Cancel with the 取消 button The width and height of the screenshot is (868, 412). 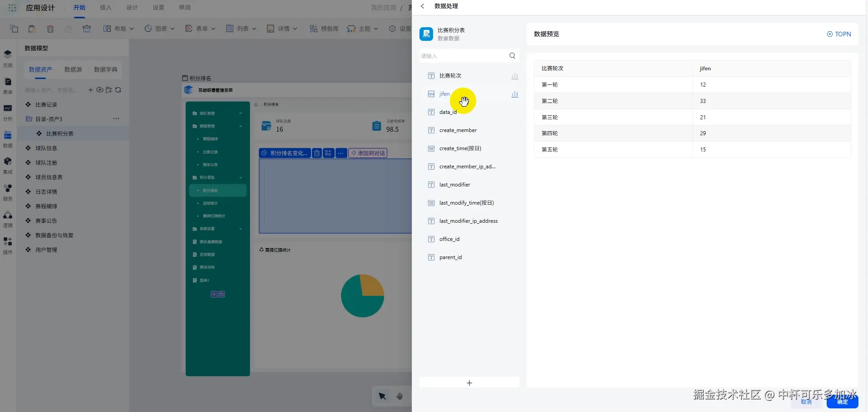(x=806, y=402)
